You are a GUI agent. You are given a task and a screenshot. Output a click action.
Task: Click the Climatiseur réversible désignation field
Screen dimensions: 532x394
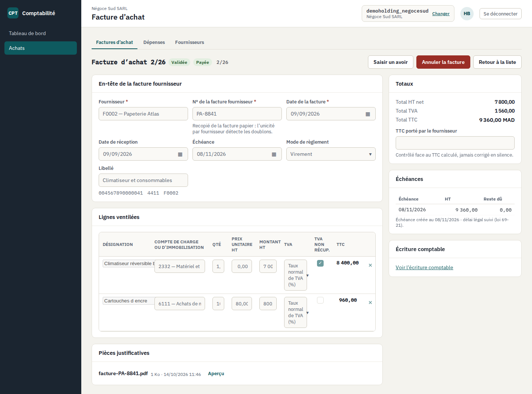129,264
